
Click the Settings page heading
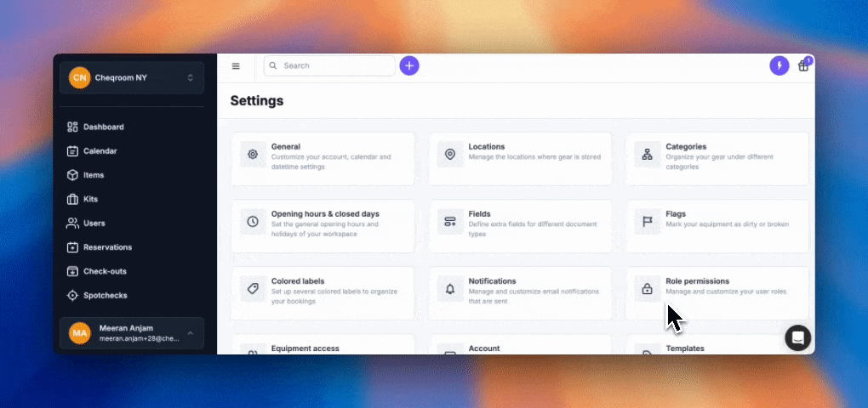[257, 100]
